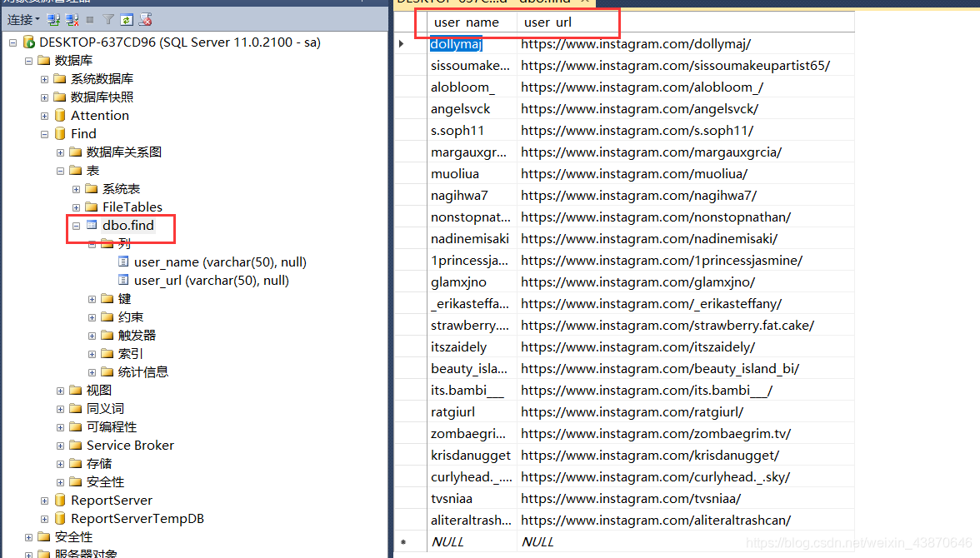The height and width of the screenshot is (558, 980).
Task: Select the dollymaj name cell
Action: (x=472, y=44)
